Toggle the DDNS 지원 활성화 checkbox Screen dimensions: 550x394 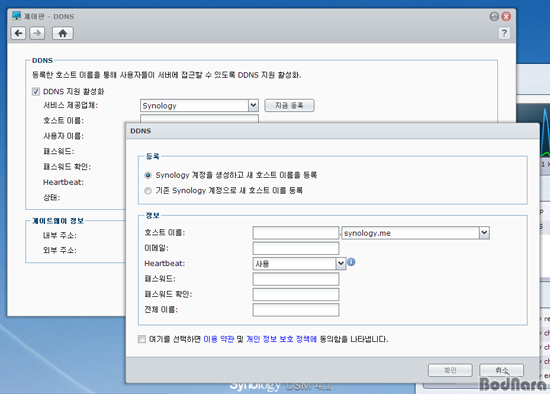click(36, 92)
